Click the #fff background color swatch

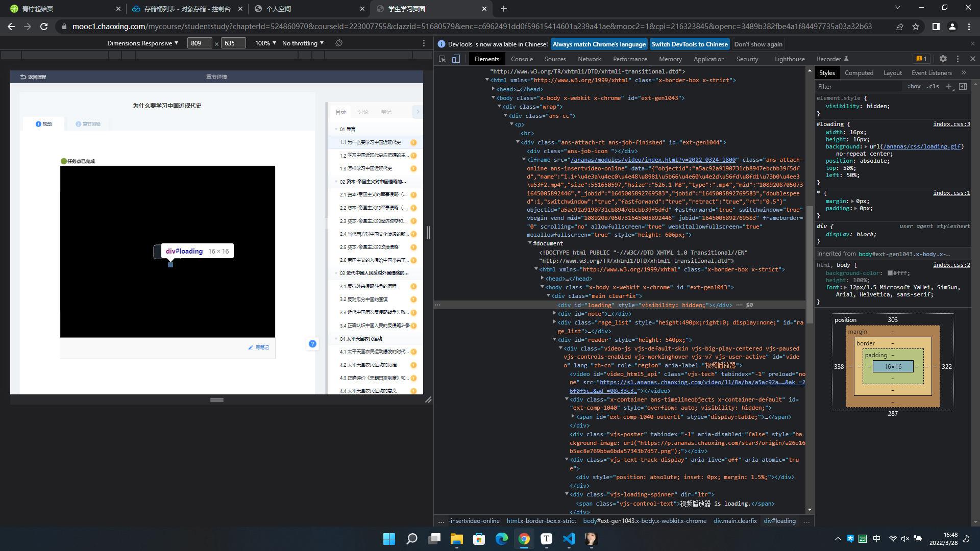pos(890,273)
